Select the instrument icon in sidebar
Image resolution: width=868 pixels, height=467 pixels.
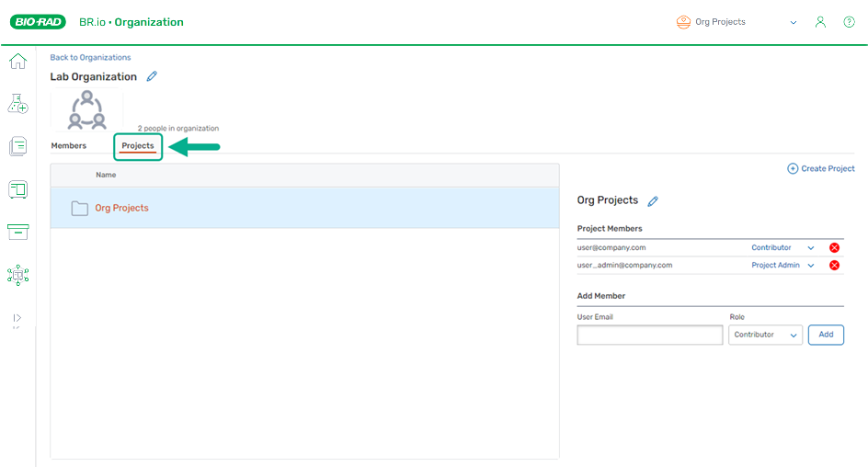coord(17,189)
